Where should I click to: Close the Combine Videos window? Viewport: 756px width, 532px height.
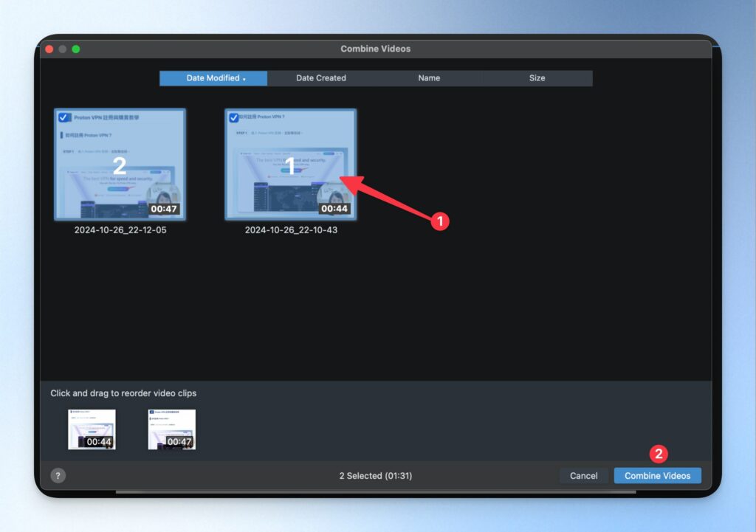pos(49,49)
